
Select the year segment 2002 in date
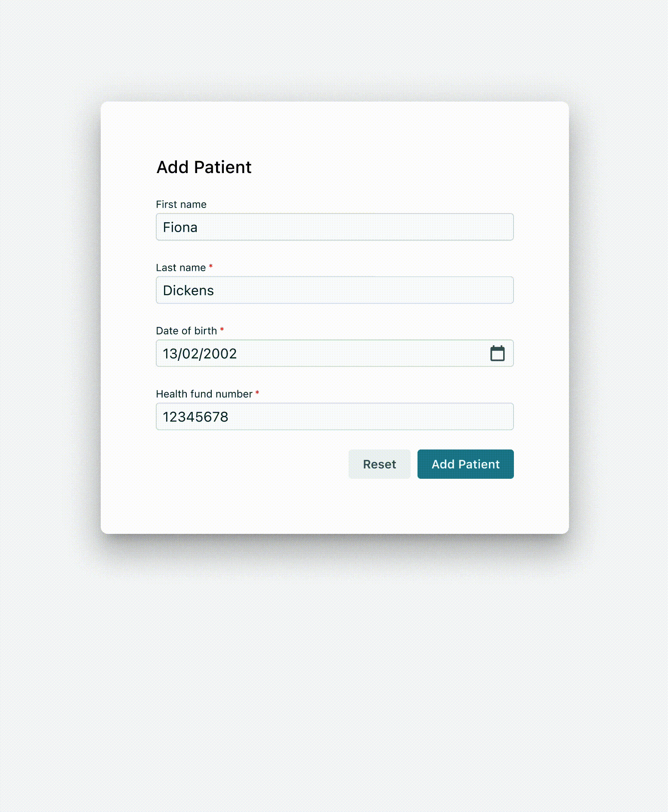click(x=220, y=353)
